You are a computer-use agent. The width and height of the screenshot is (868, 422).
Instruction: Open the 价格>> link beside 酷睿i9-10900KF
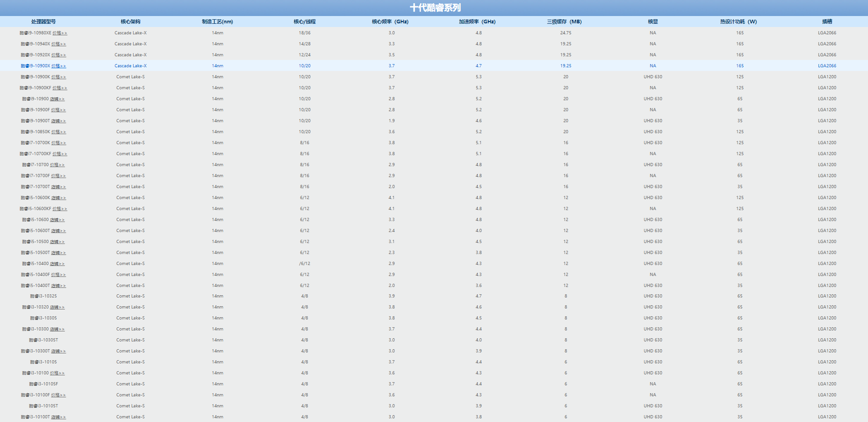tap(59, 88)
